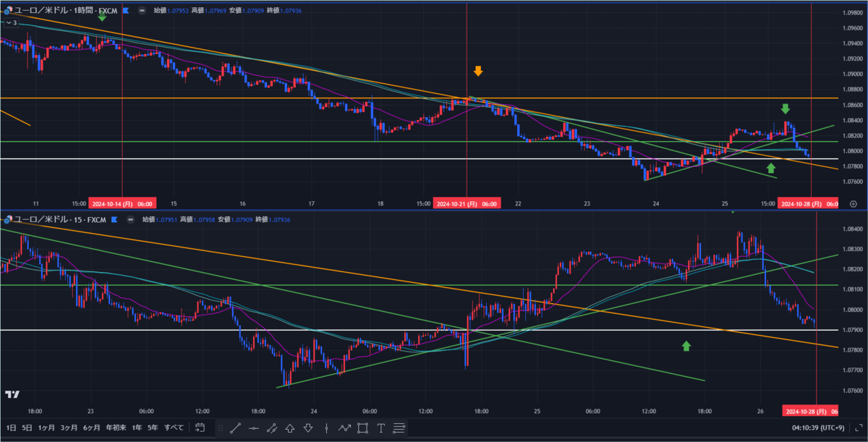Expand the collapsed 3 indicators legend
868x442 pixels.
[x=10, y=23]
